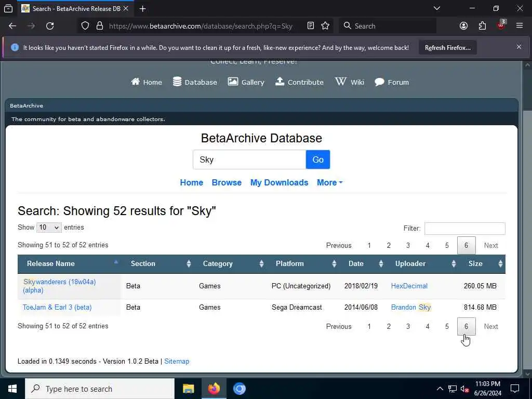
Task: Go to page 3 in top pagination
Action: pyautogui.click(x=408, y=245)
